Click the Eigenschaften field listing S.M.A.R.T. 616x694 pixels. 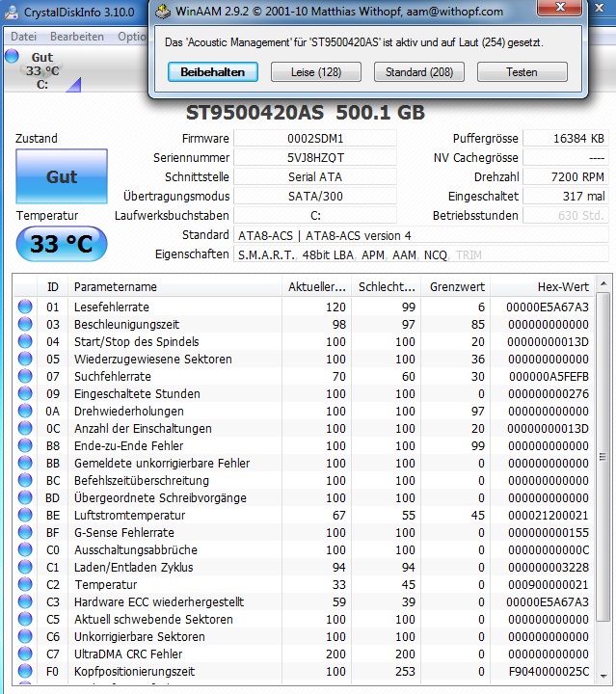coord(421,254)
